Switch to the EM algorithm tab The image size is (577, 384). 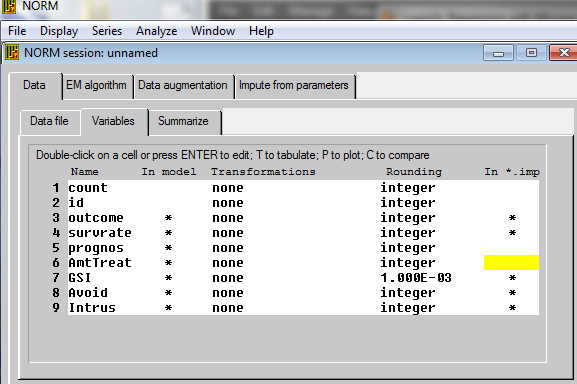(96, 86)
